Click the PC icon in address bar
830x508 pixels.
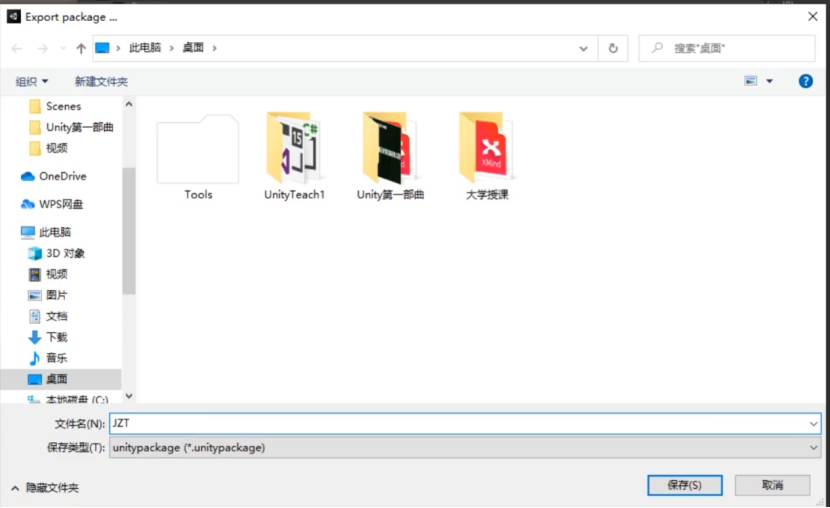click(102, 48)
